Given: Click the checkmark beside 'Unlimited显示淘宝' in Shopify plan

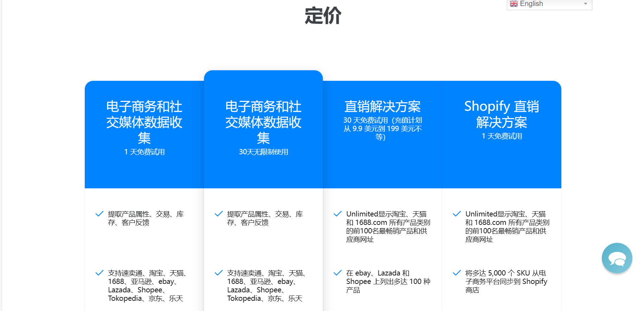Looking at the screenshot, I should click(457, 214).
